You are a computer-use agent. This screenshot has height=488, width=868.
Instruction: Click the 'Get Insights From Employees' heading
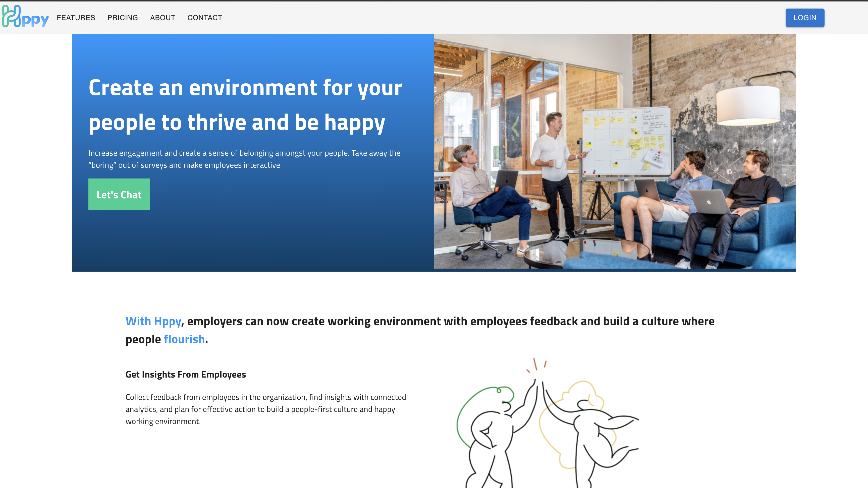[x=186, y=375]
